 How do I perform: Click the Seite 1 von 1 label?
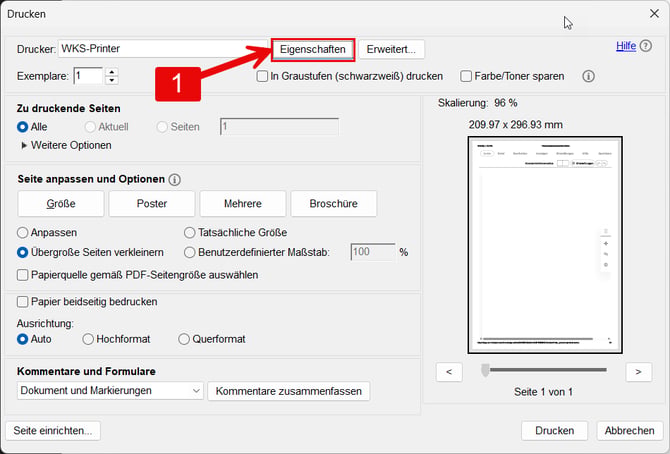[544, 392]
